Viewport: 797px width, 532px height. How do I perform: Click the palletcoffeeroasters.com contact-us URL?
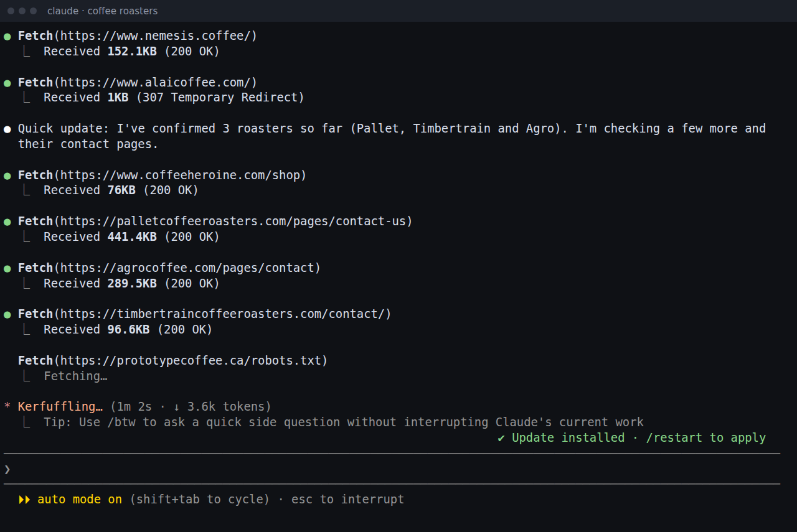pyautogui.click(x=233, y=222)
